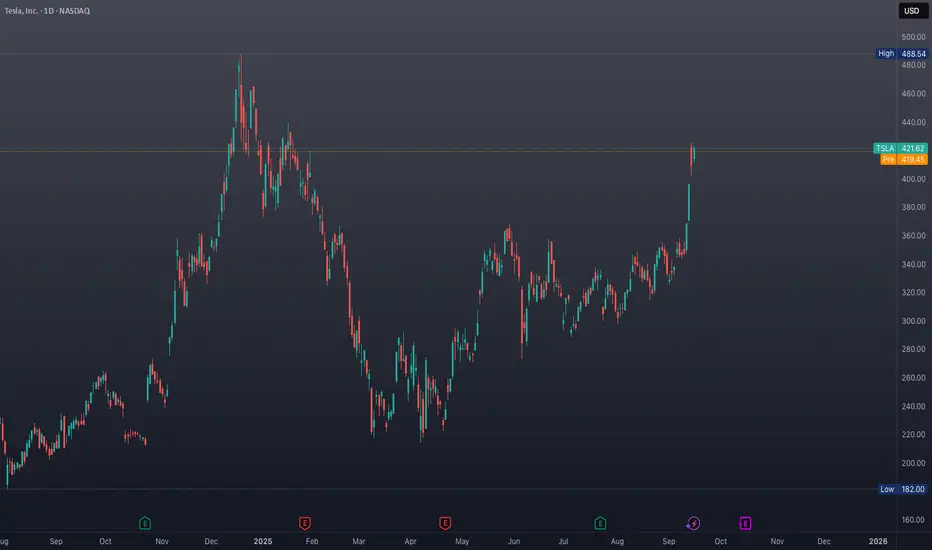Click the 360.00 price axis value

[x=914, y=235]
